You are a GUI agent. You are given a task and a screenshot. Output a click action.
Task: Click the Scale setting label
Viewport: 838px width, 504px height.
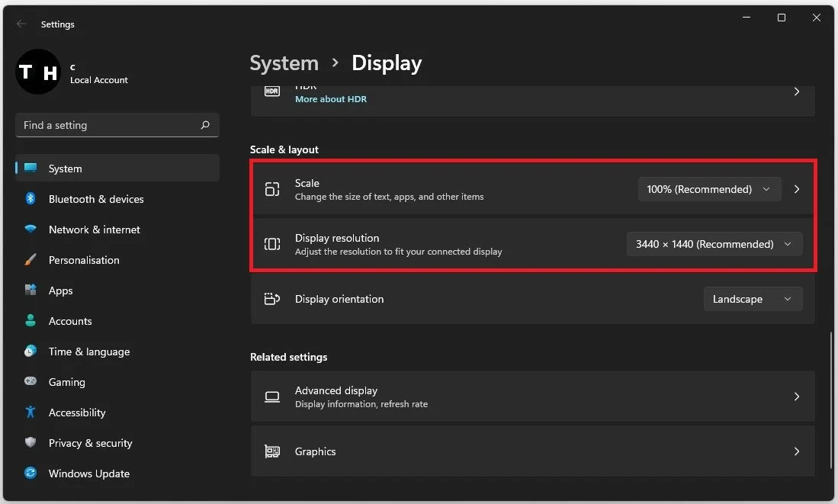point(307,183)
